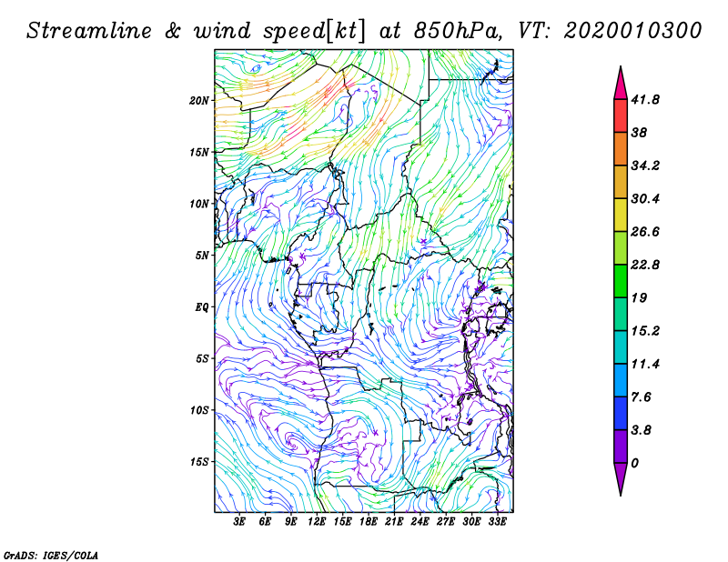Click the purple circulation vortex near 15S 9E
The image size is (728, 562).
coord(293,444)
